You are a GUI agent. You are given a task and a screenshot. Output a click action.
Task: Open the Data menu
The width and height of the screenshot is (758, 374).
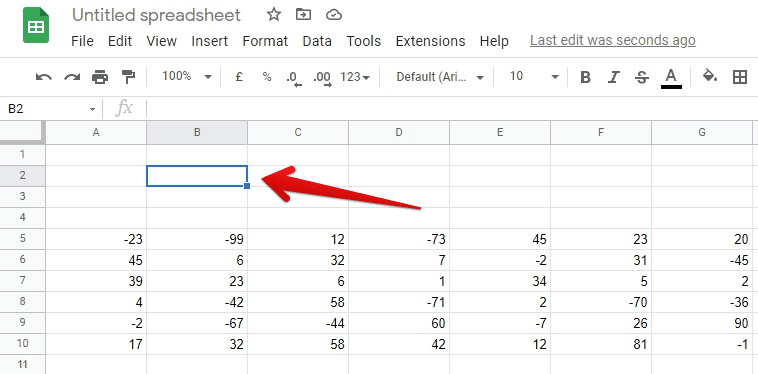click(x=317, y=41)
